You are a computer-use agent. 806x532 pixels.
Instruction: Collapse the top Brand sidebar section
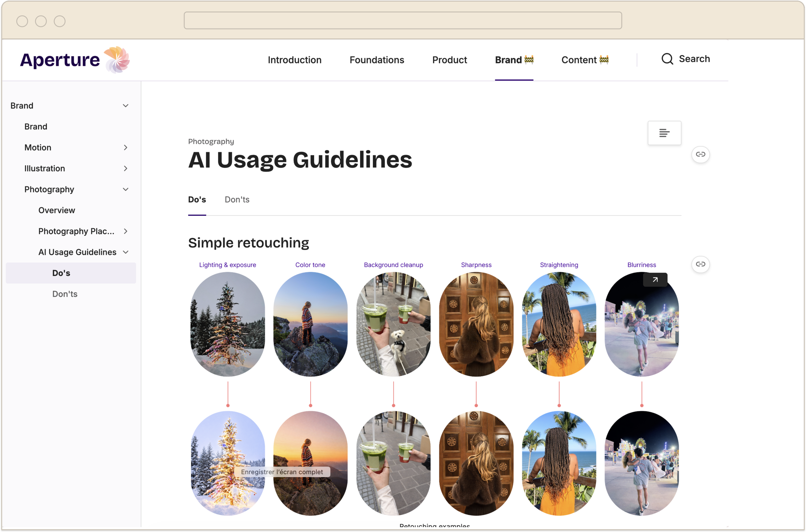point(126,105)
